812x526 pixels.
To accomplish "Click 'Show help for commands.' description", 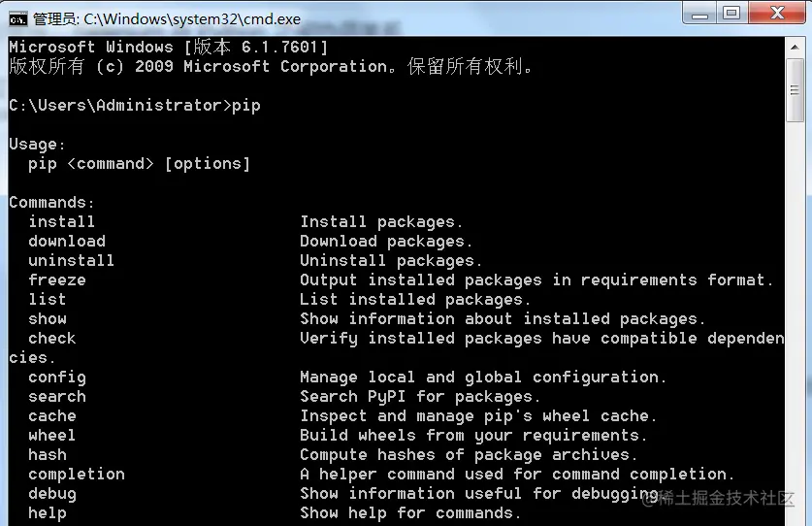I will pos(410,513).
